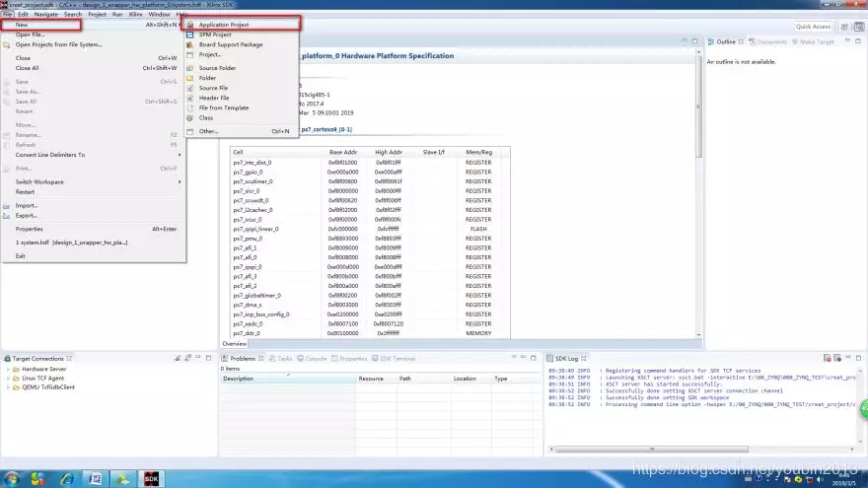
Task: Expand the Hardware Server tree node
Action: tap(8, 369)
